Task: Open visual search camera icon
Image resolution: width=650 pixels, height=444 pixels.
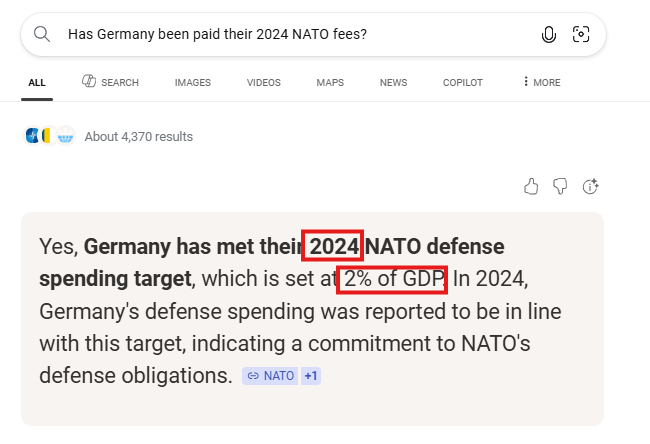Action: pos(581,34)
